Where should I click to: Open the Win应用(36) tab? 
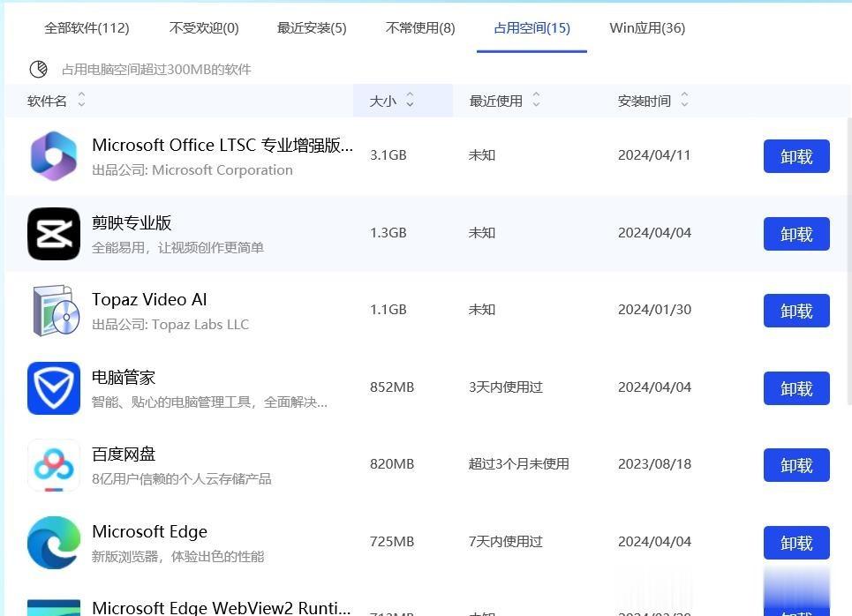coord(647,27)
